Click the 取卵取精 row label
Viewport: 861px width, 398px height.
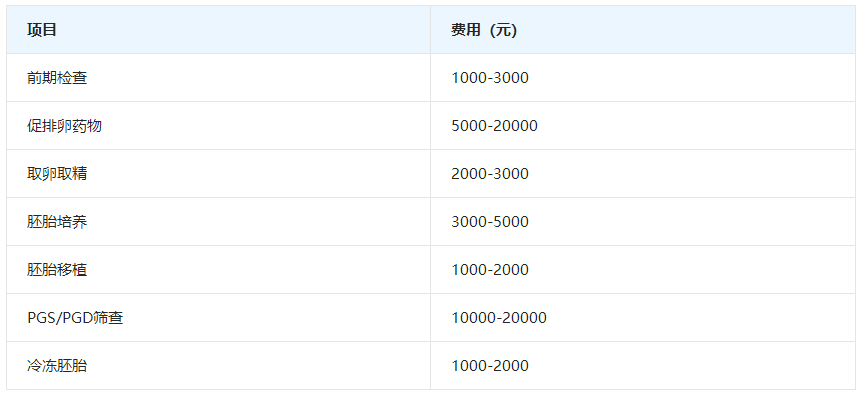click(x=57, y=173)
